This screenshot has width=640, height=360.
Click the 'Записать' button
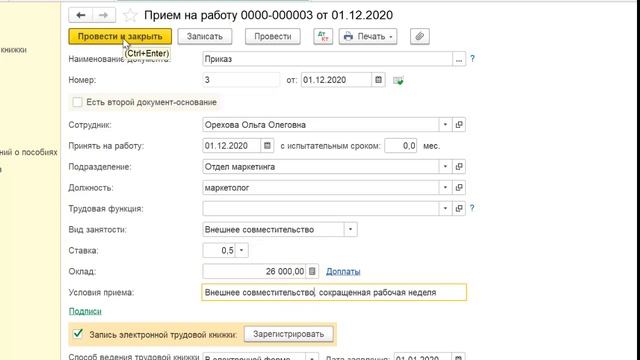(x=205, y=36)
